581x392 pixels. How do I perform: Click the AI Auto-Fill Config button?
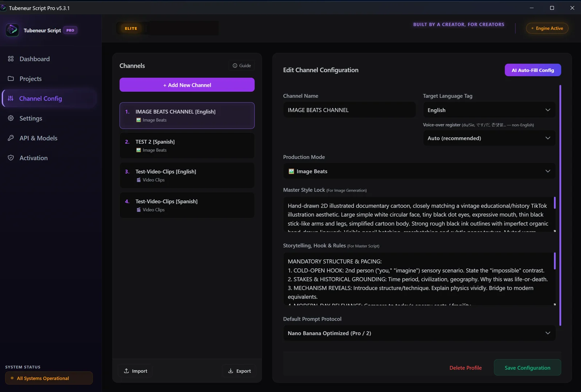pos(533,70)
